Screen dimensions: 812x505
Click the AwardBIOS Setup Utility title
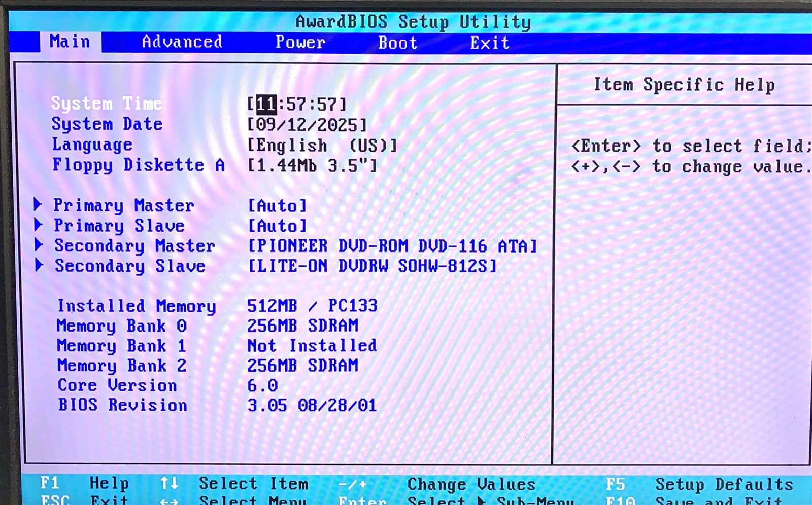414,22
